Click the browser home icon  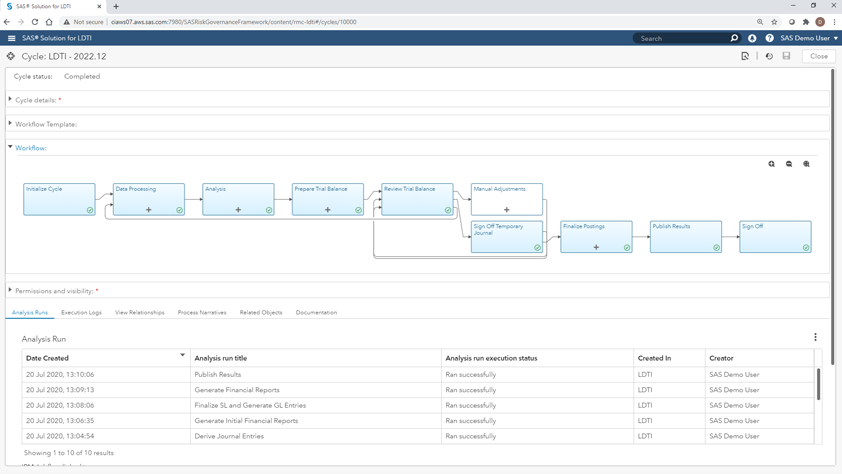click(49, 22)
